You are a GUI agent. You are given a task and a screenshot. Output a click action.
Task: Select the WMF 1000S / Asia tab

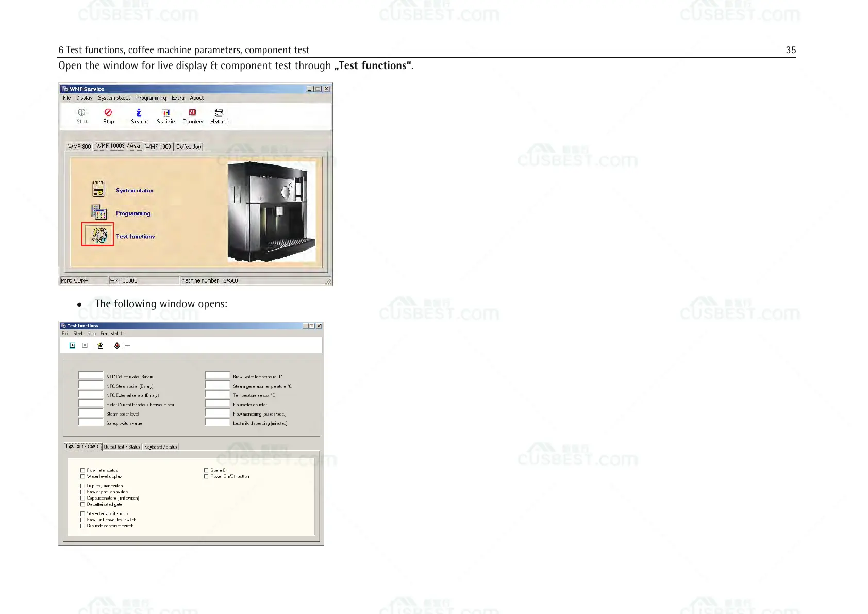point(118,146)
